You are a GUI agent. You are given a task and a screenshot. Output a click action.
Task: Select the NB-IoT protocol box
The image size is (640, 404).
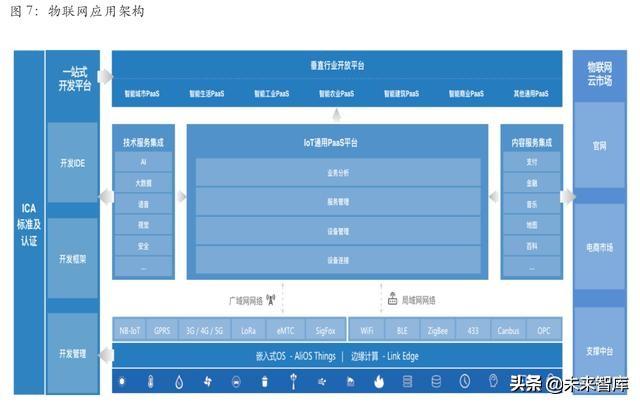point(130,328)
